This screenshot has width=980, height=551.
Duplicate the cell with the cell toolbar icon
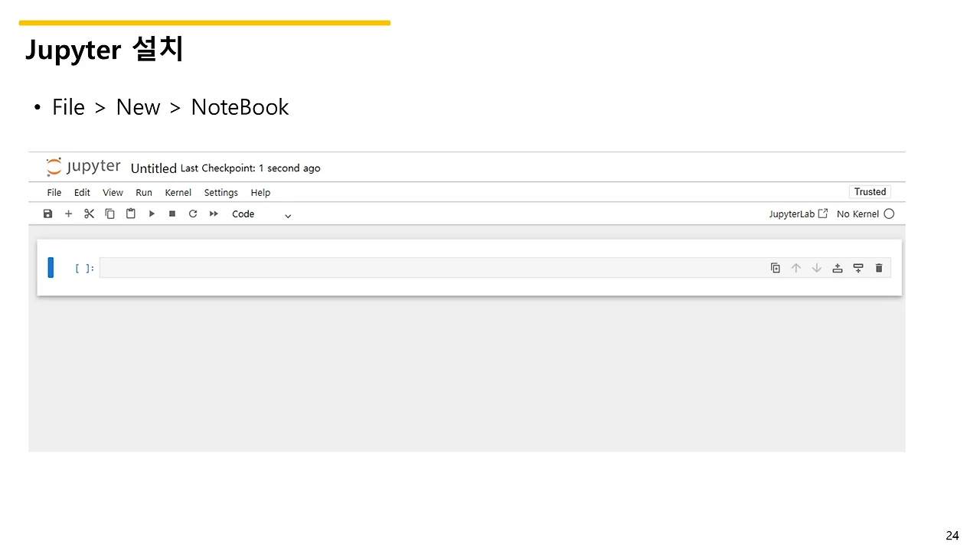pyautogui.click(x=776, y=268)
